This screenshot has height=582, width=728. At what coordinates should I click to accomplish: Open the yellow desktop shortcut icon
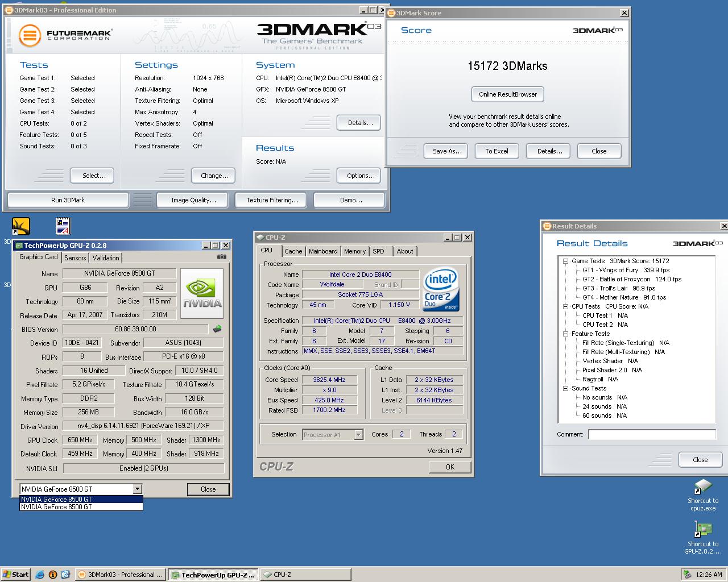click(21, 226)
